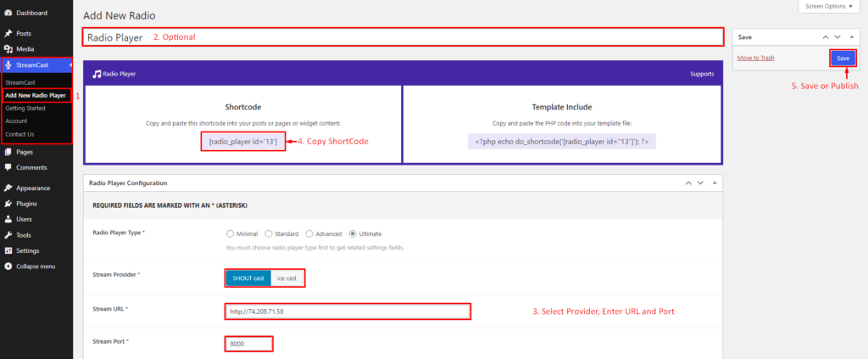Click the Dashboard icon in sidebar
868x359 pixels.
(x=8, y=14)
